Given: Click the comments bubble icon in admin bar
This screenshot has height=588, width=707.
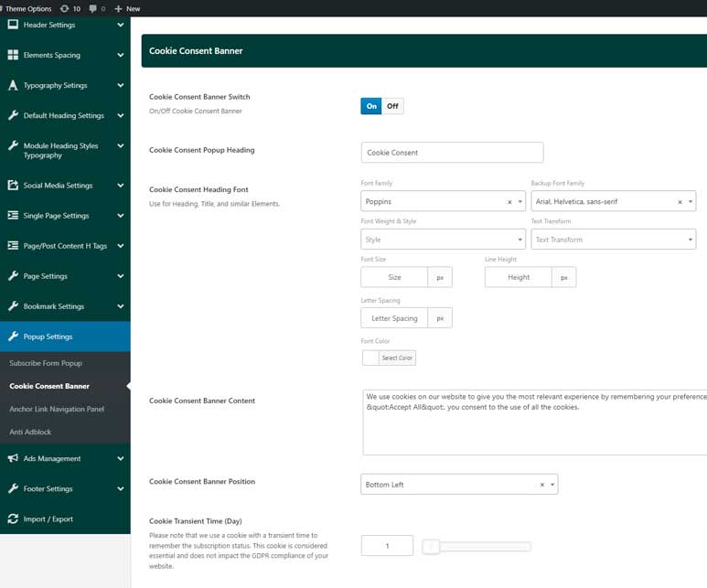Looking at the screenshot, I should click(x=93, y=8).
